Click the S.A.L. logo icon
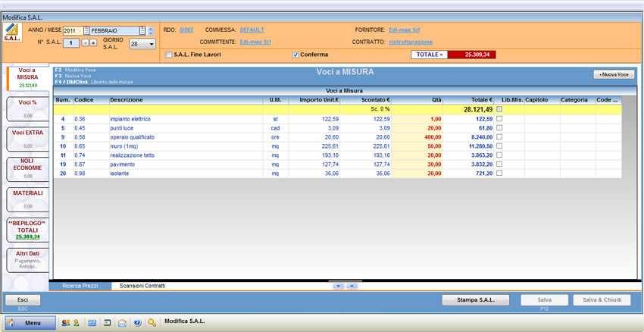 (x=12, y=32)
